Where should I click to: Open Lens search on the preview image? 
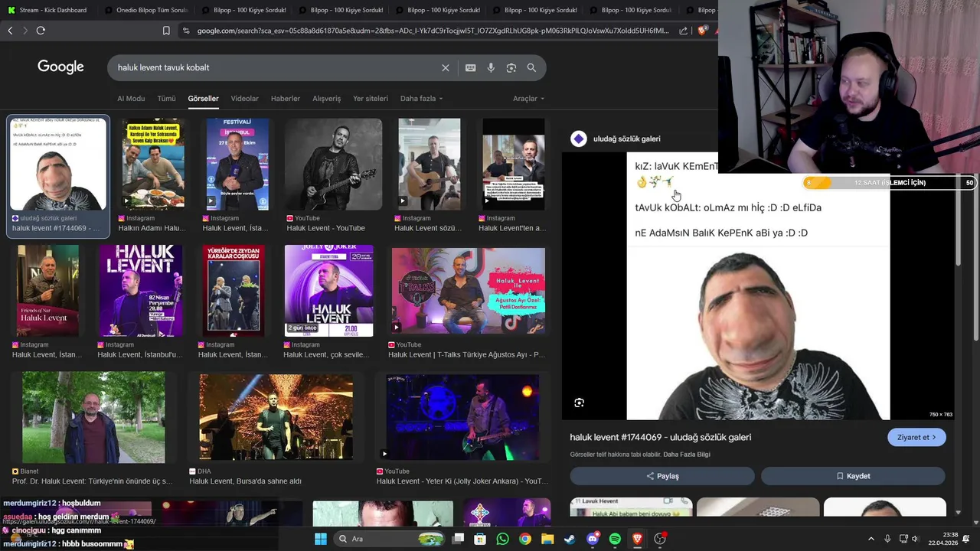click(580, 403)
